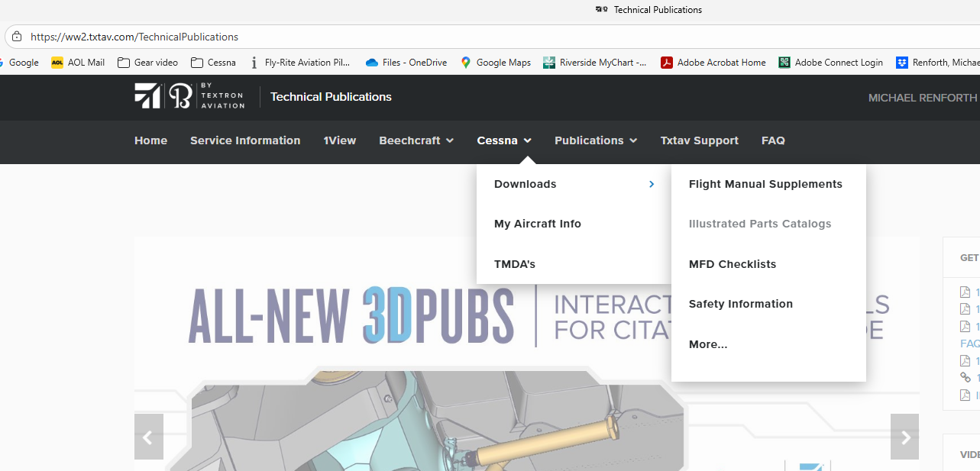
Task: Open FAQ in the navigation bar
Action: (x=773, y=140)
